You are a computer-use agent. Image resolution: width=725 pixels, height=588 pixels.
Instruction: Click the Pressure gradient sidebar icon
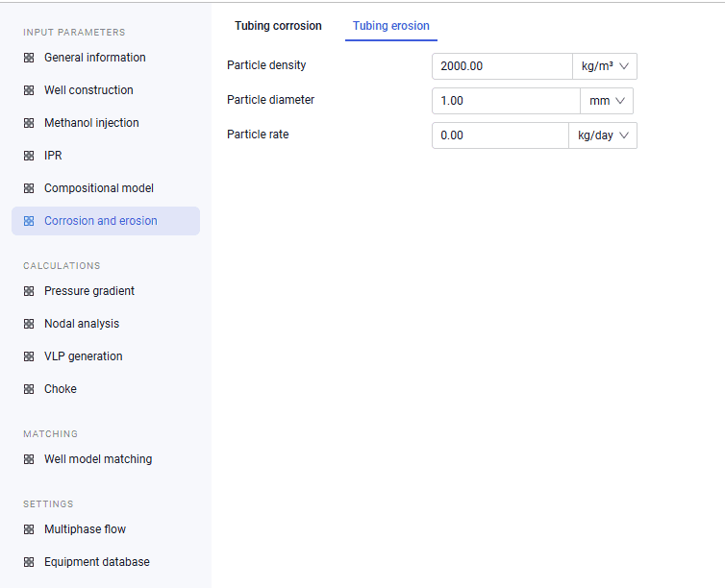29,291
